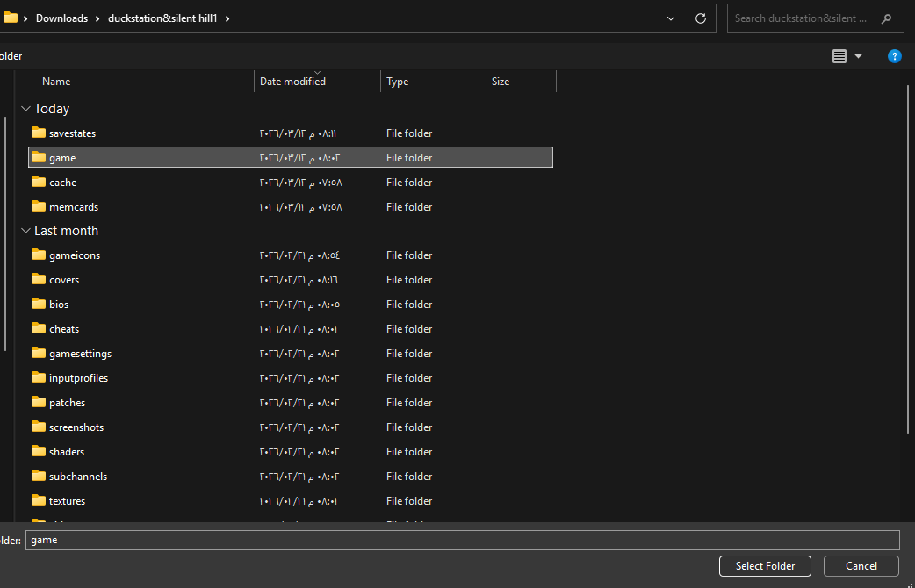915x588 pixels.
Task: Click the address bar folder icon
Action: click(10, 18)
